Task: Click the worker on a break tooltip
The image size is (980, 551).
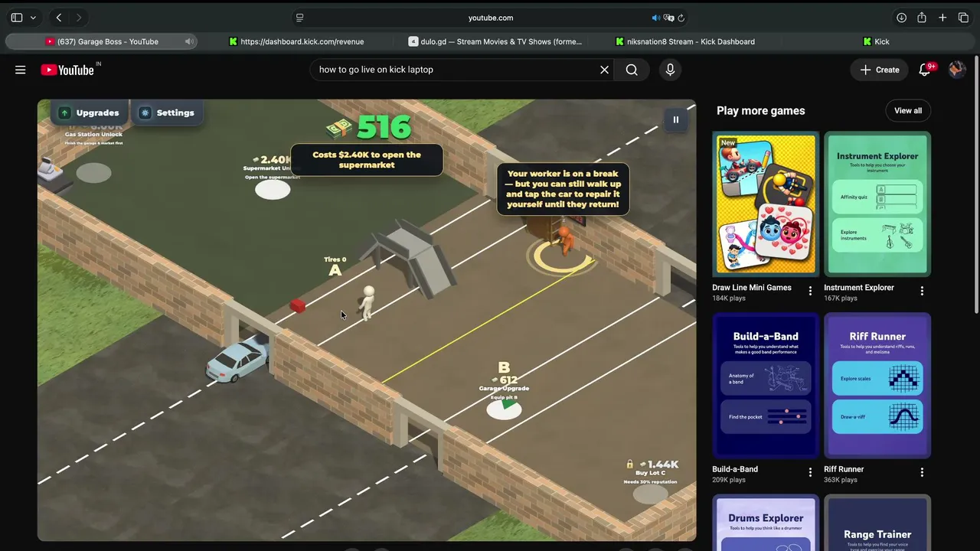Action: pos(563,189)
